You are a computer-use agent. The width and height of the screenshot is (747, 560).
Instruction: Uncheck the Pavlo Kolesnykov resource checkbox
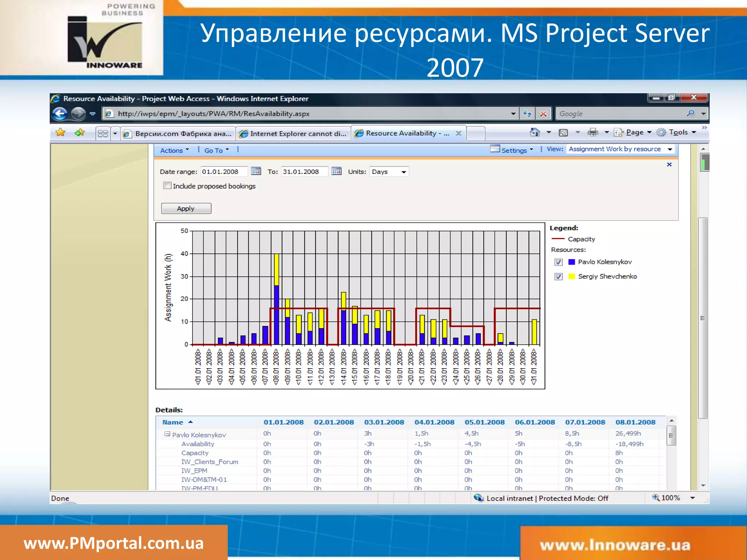(558, 262)
